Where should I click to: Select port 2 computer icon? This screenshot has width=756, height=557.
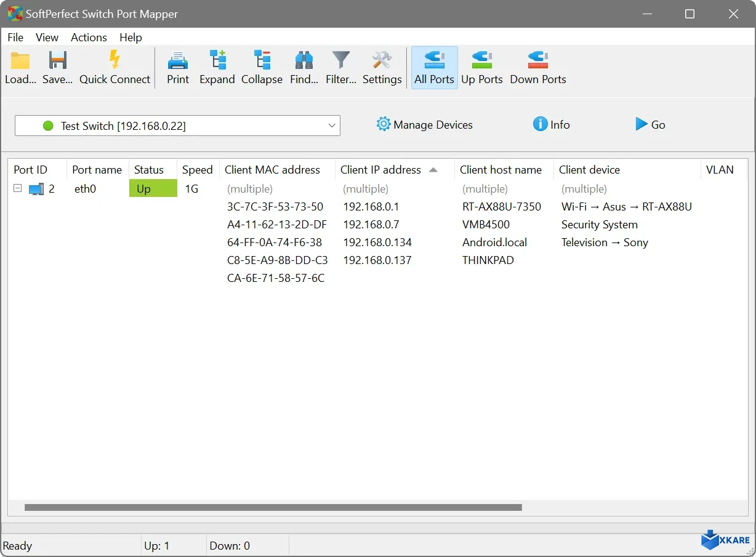36,189
